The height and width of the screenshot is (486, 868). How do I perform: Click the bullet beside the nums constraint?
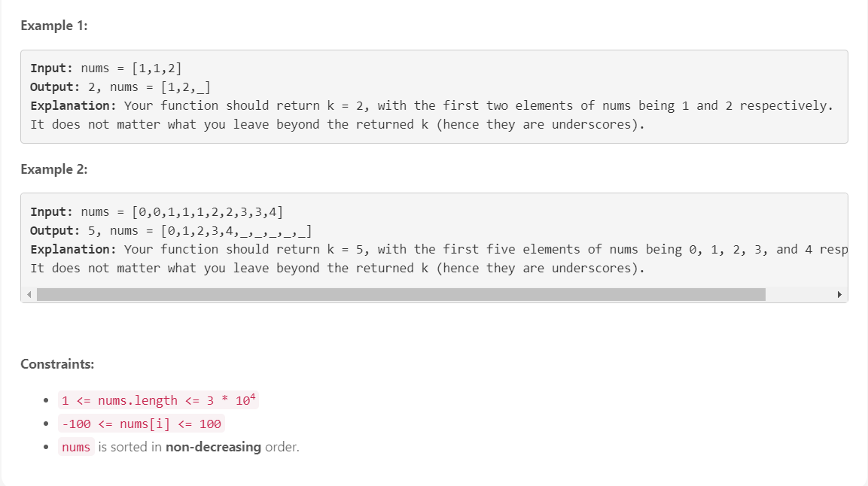(x=47, y=447)
